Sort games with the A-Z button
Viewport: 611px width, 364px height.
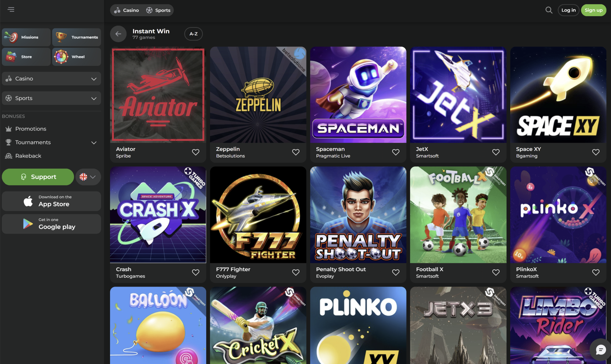193,34
